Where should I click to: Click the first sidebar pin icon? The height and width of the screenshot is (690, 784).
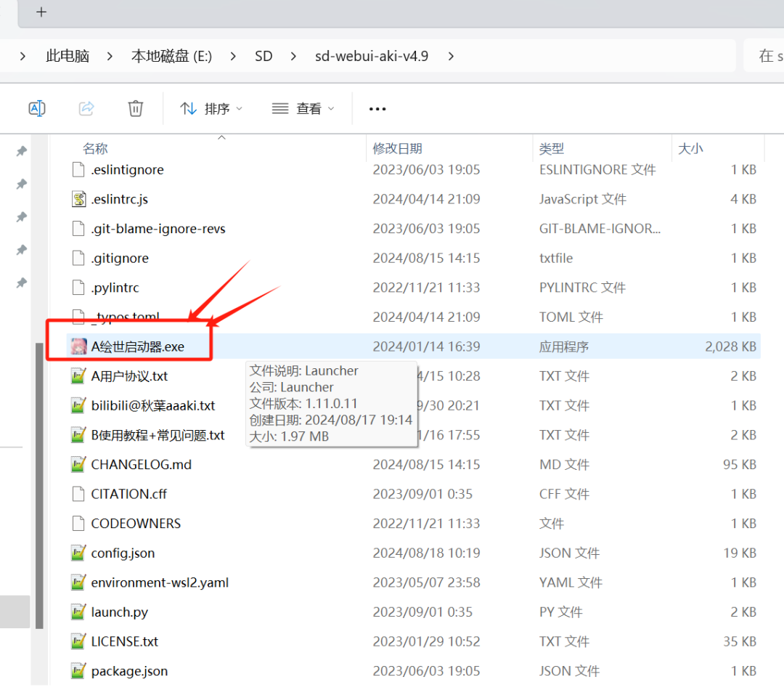(21, 151)
